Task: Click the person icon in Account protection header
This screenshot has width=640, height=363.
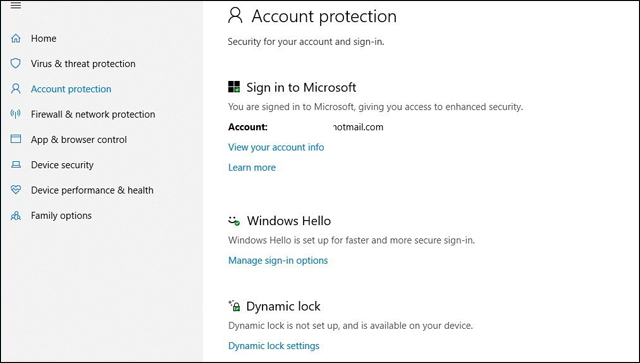Action: [235, 16]
